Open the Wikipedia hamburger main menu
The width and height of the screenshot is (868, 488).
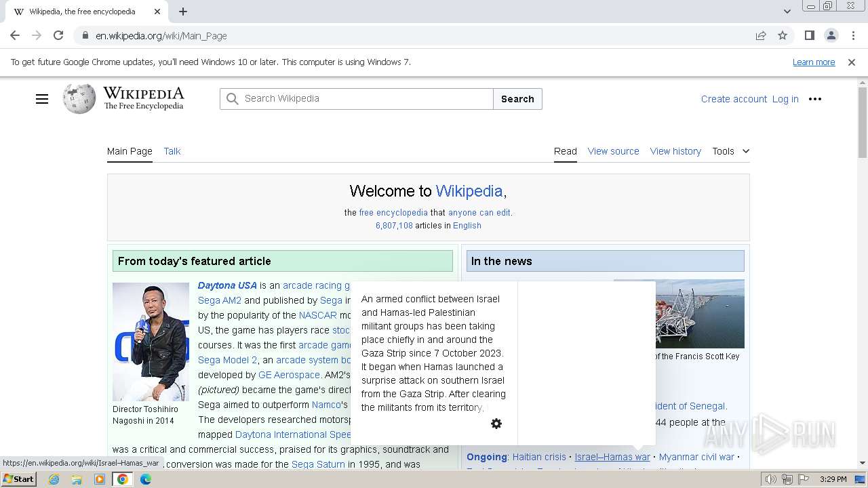[x=42, y=99]
